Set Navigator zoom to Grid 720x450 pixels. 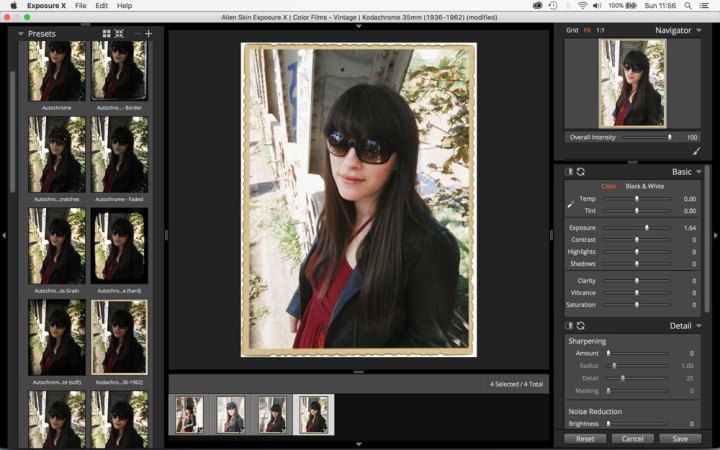(x=572, y=30)
